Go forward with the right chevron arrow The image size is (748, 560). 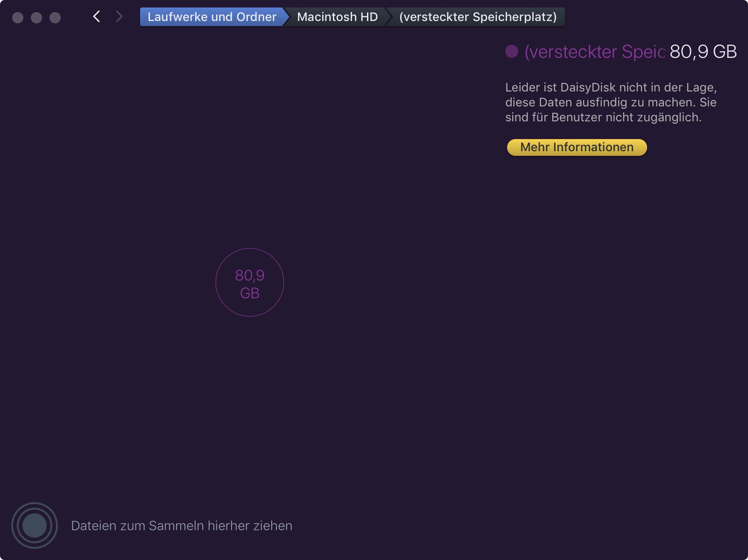119,17
